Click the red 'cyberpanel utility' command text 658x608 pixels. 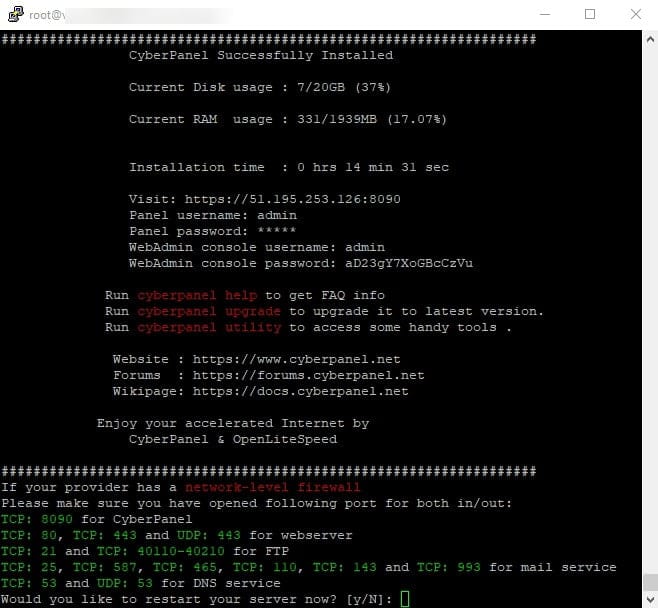coord(209,327)
